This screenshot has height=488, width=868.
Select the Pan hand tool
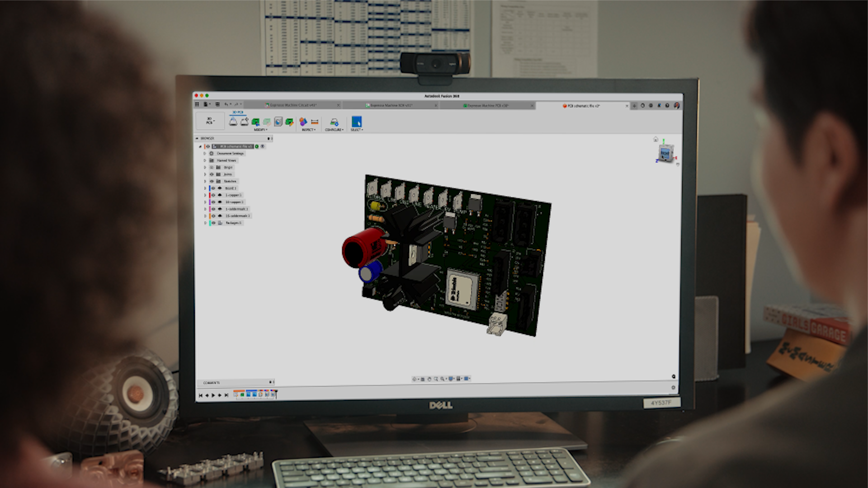pos(429,379)
